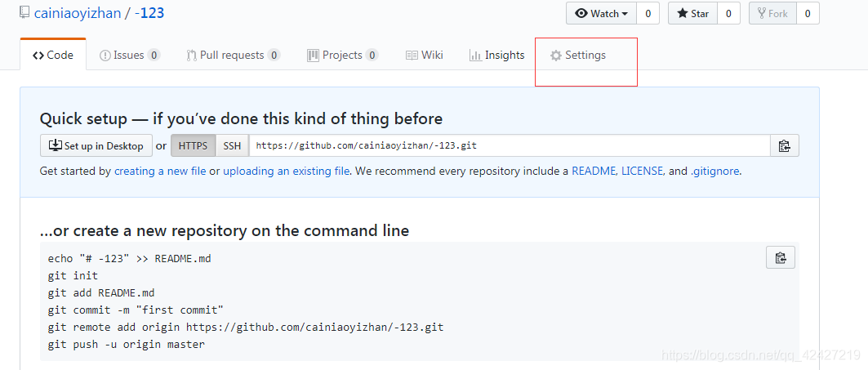868x370 pixels.
Task: Copy the repository URL with the clipboard icon
Action: pyautogui.click(x=785, y=145)
